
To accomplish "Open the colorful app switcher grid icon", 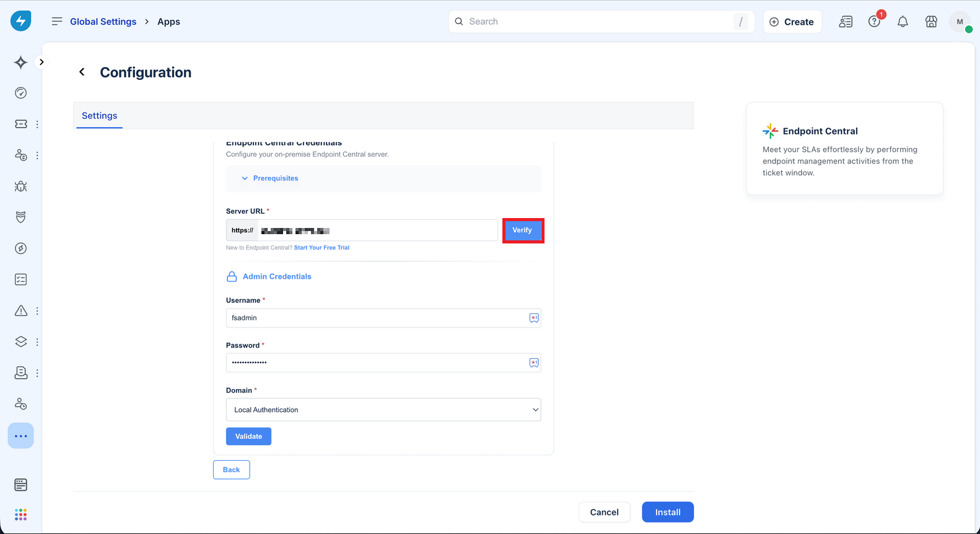I will [x=20, y=515].
